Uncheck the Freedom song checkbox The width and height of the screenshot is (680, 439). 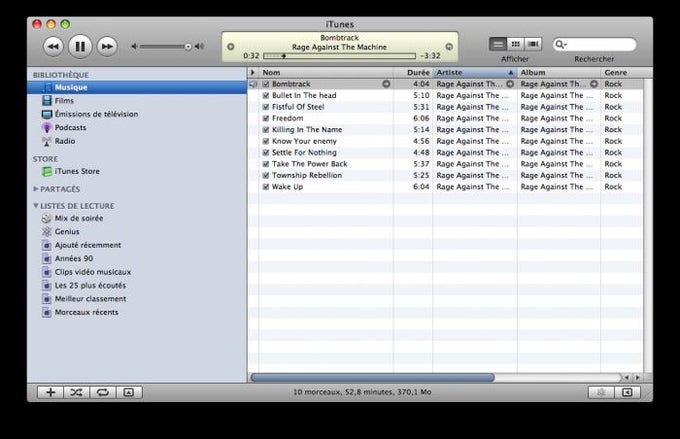click(x=266, y=118)
